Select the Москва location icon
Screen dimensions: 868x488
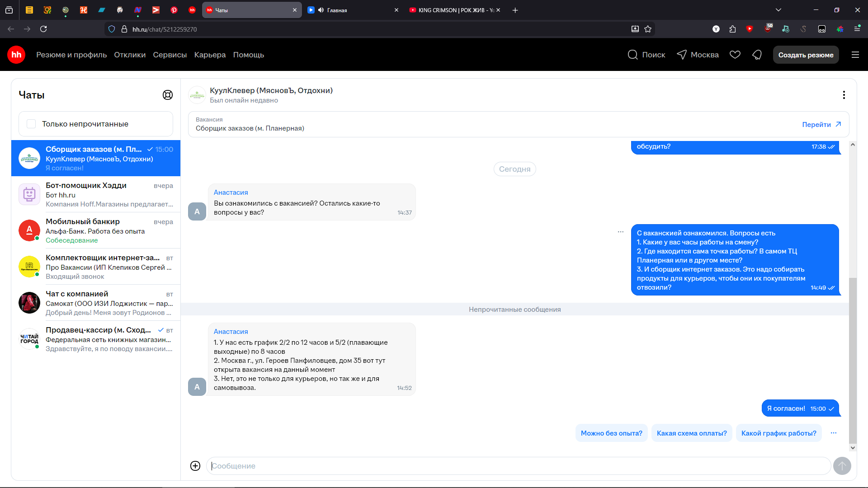pyautogui.click(x=682, y=55)
